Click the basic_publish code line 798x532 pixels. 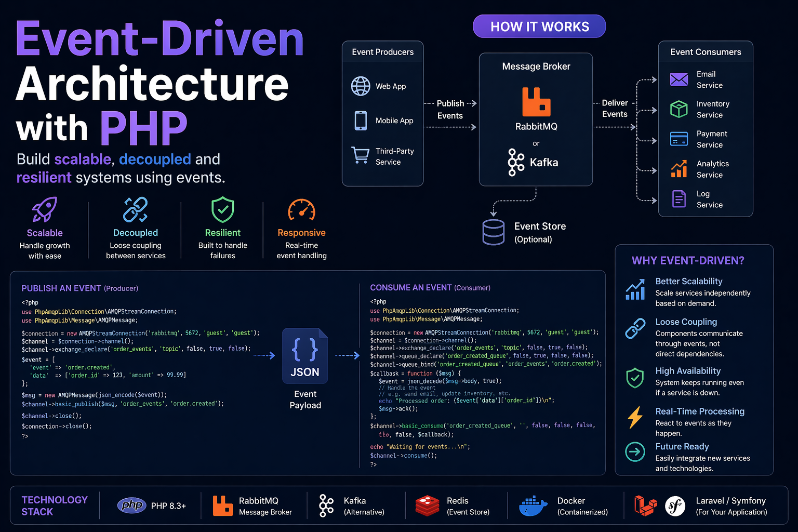point(123,404)
